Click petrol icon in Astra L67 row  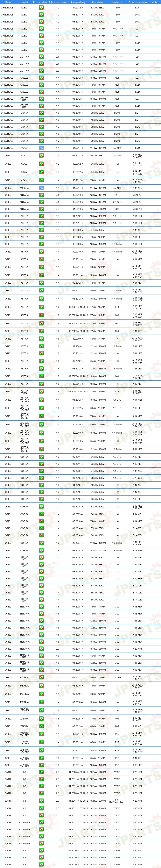click(41, 323)
